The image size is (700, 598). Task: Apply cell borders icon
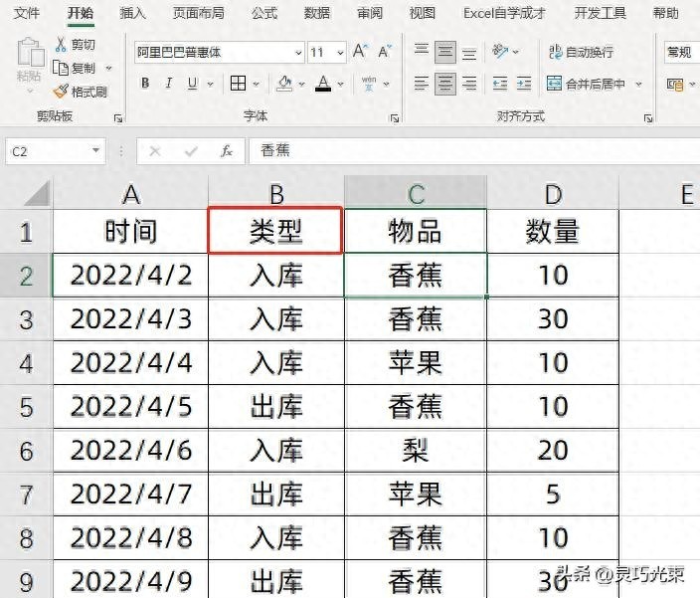tap(238, 83)
